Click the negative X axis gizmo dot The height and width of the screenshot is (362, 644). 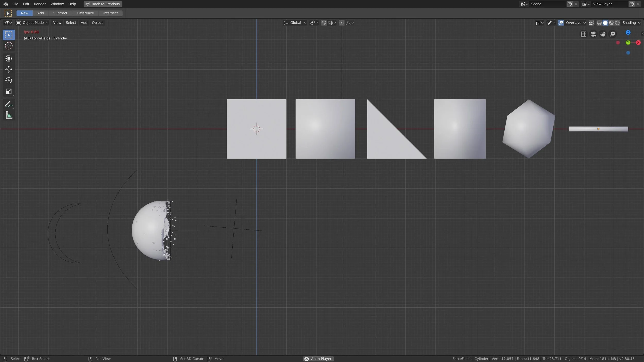[x=618, y=42]
